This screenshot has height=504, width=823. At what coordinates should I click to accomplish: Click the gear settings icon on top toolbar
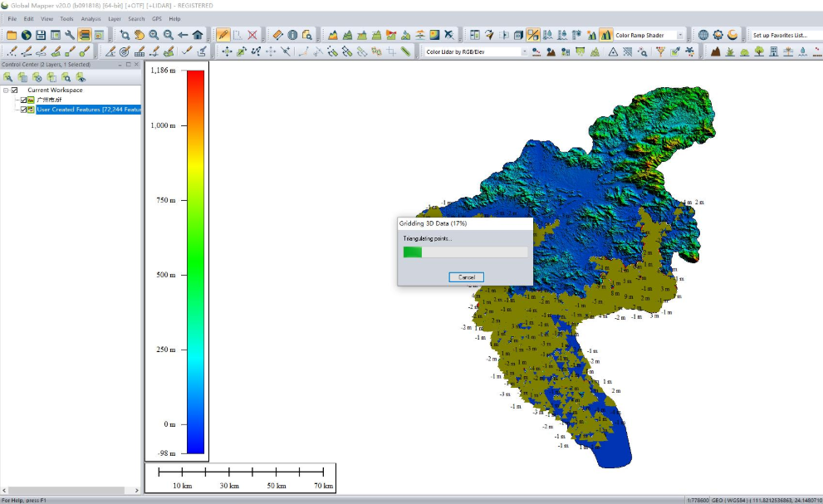(718, 35)
